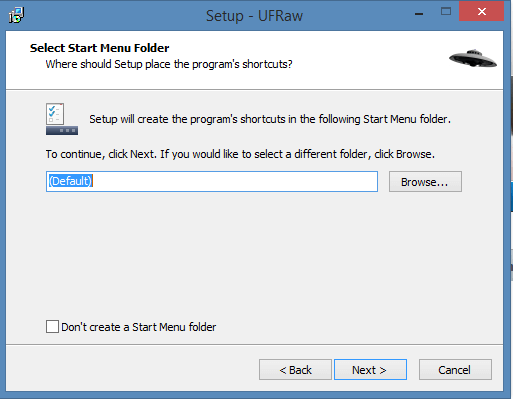Click the UFRaw flying saucer logo
The height and width of the screenshot is (399, 513).
[x=473, y=58]
